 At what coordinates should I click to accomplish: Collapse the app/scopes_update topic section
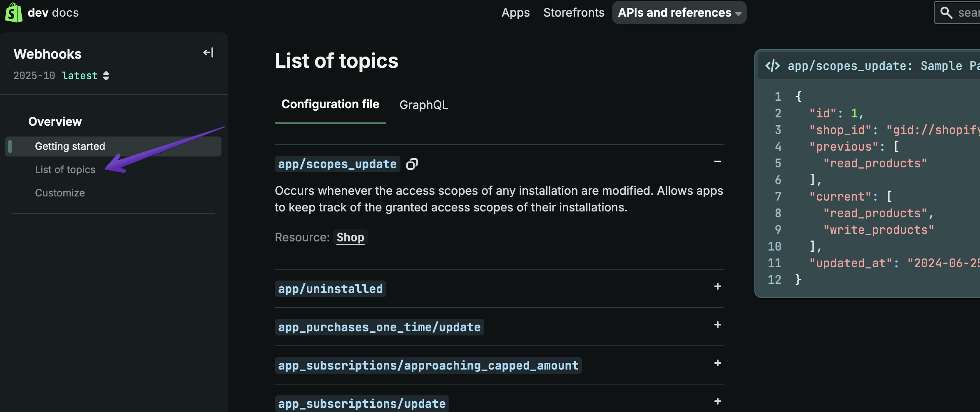[717, 161]
